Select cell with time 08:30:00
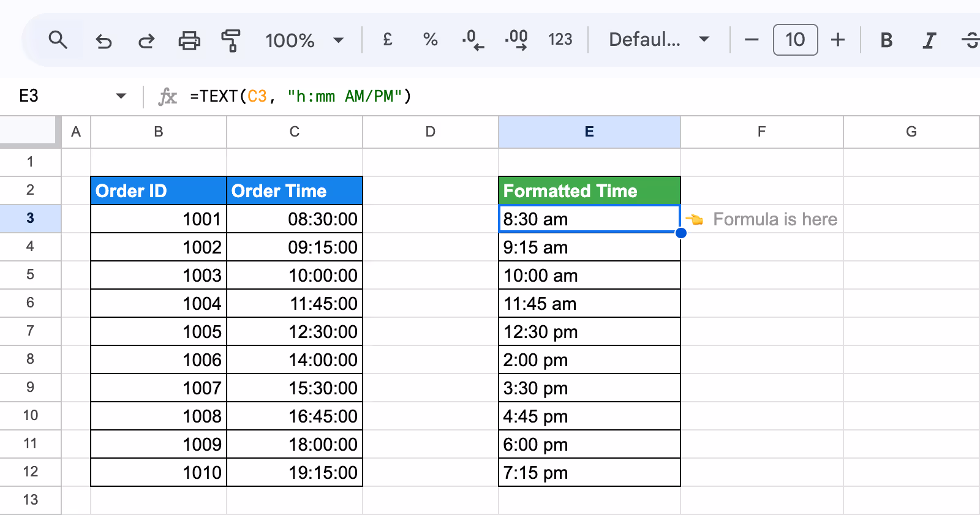The height and width of the screenshot is (515, 980). [x=295, y=219]
